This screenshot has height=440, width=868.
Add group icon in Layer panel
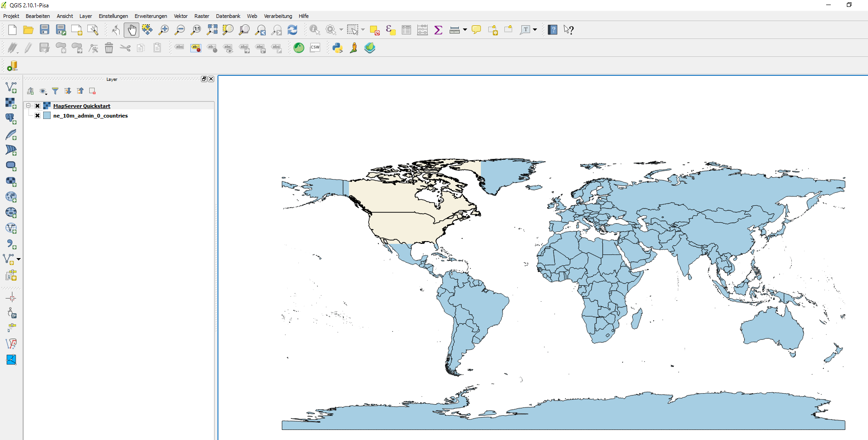pos(30,91)
